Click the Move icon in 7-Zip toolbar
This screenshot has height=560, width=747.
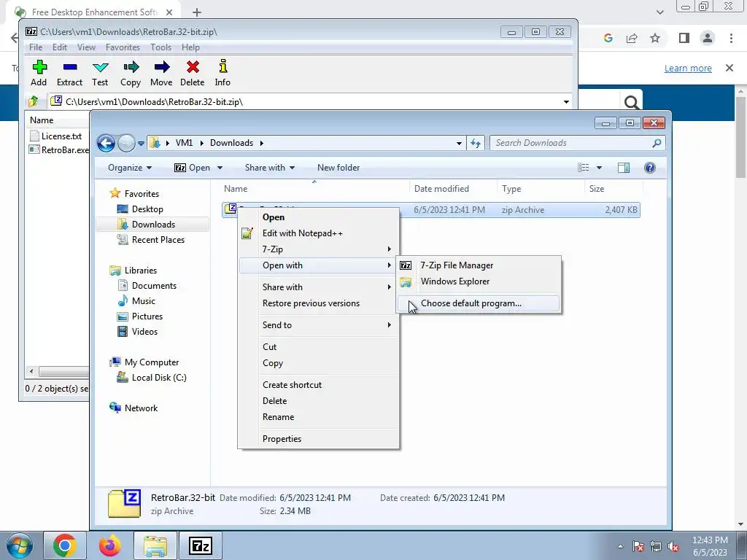tap(161, 67)
